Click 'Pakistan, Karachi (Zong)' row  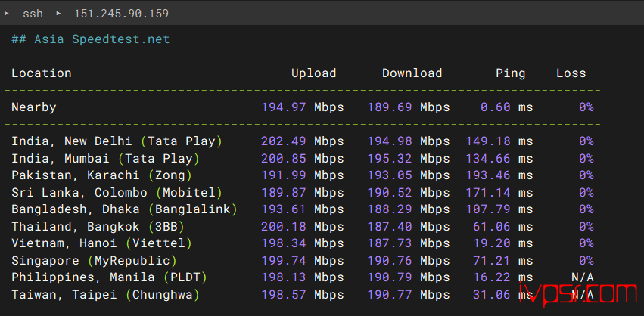101,175
